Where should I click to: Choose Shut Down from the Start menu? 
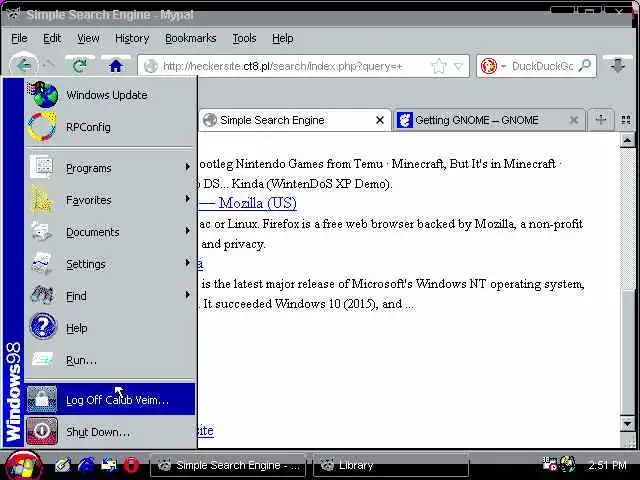110,431
